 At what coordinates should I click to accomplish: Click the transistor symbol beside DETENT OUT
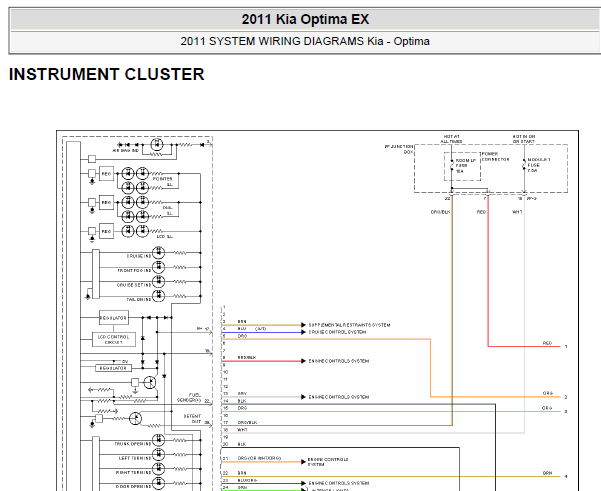click(x=135, y=419)
